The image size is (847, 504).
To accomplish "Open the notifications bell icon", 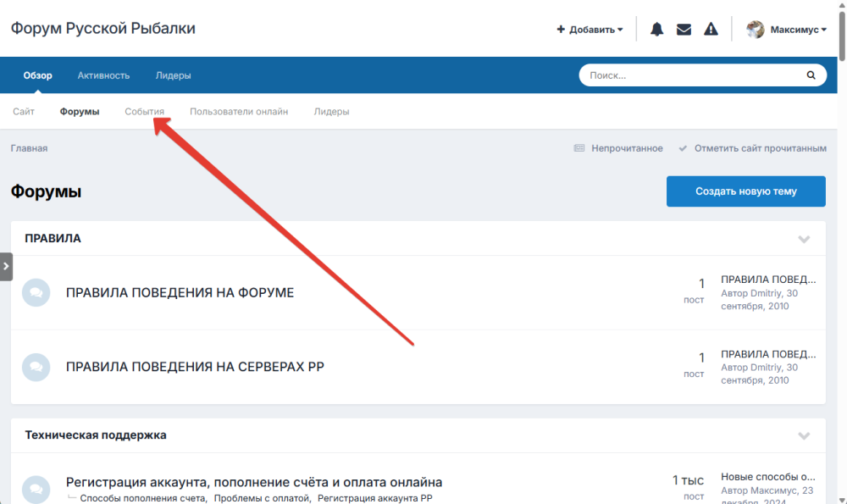I will tap(656, 30).
